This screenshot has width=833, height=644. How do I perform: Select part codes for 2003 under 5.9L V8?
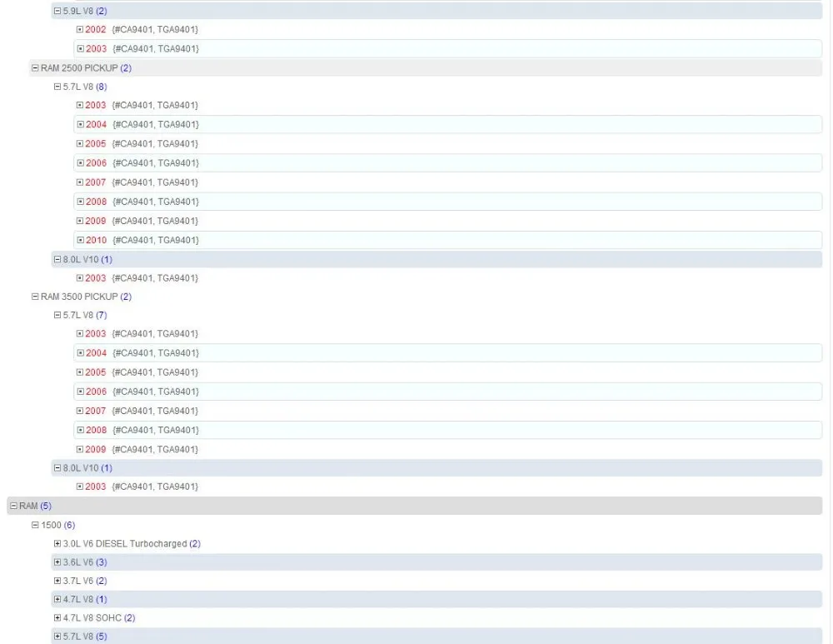[x=156, y=48]
